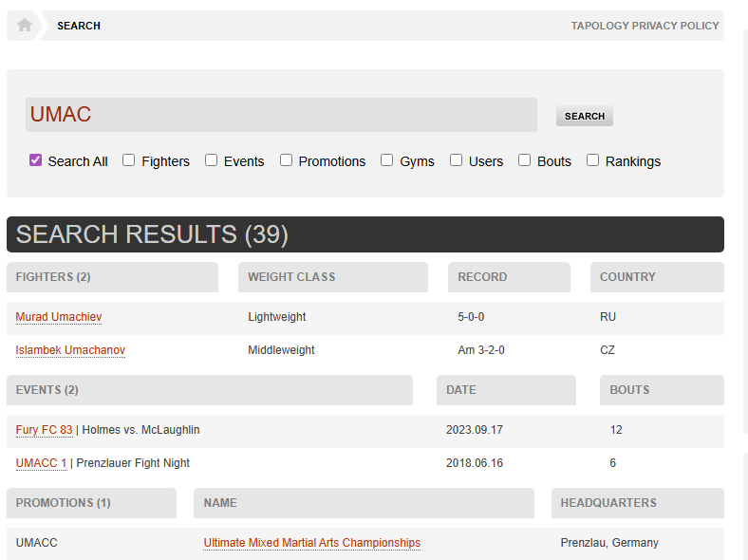Select the 2018.06.16 event date
The image size is (748, 560).
point(475,463)
